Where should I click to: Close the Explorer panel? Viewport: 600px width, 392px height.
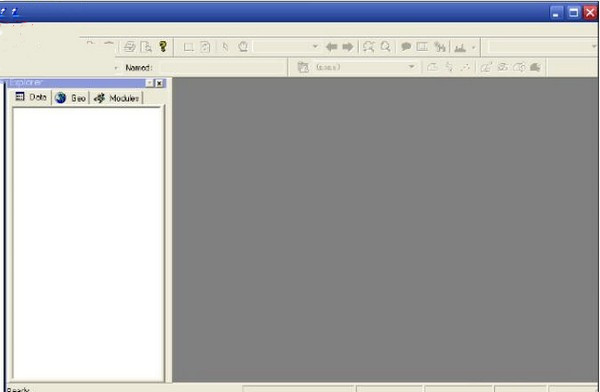(160, 83)
